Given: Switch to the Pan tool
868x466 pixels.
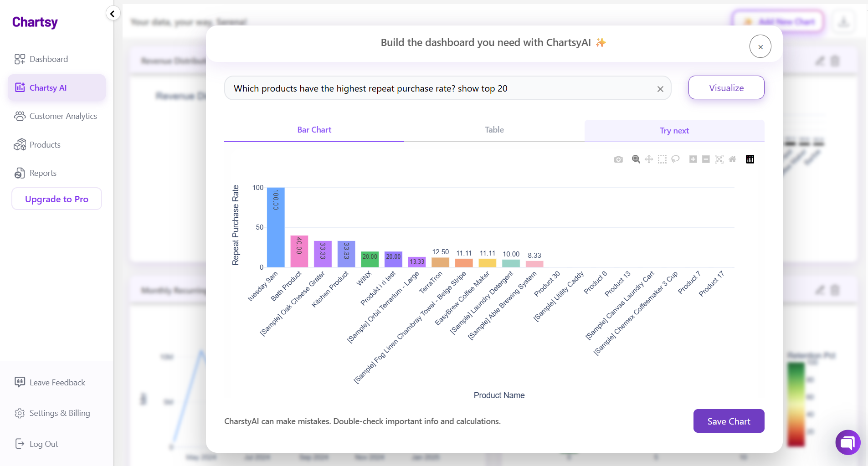Looking at the screenshot, I should 649,159.
